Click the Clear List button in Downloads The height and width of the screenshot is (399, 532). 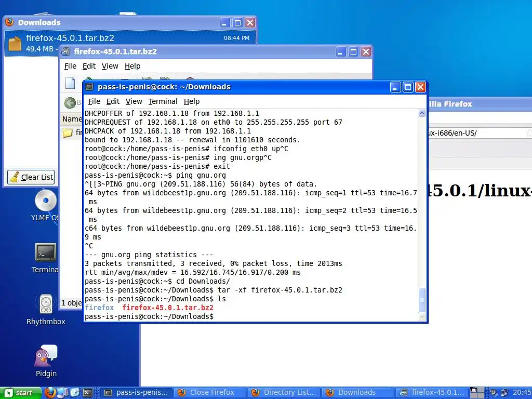(31, 177)
